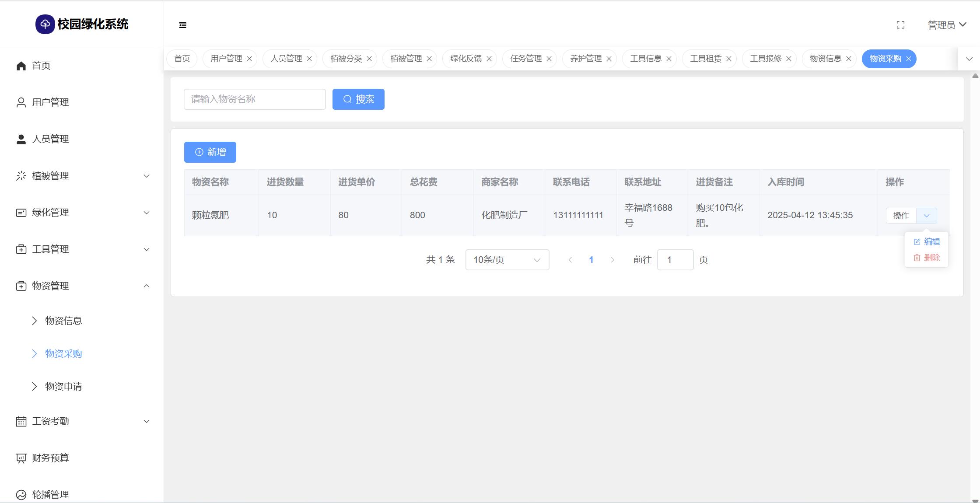980x503 pixels.
Task: Select 编辑 in the operation menu
Action: [x=927, y=242]
